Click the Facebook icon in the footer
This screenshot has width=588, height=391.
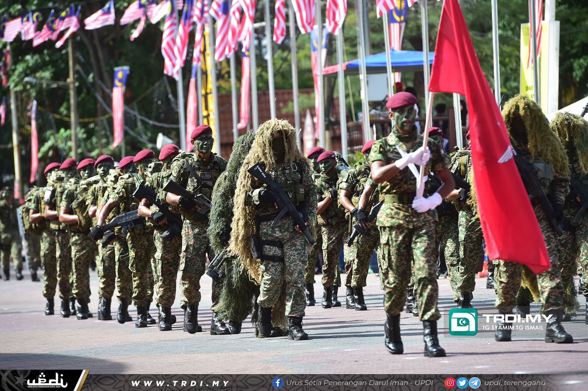pos(277,383)
